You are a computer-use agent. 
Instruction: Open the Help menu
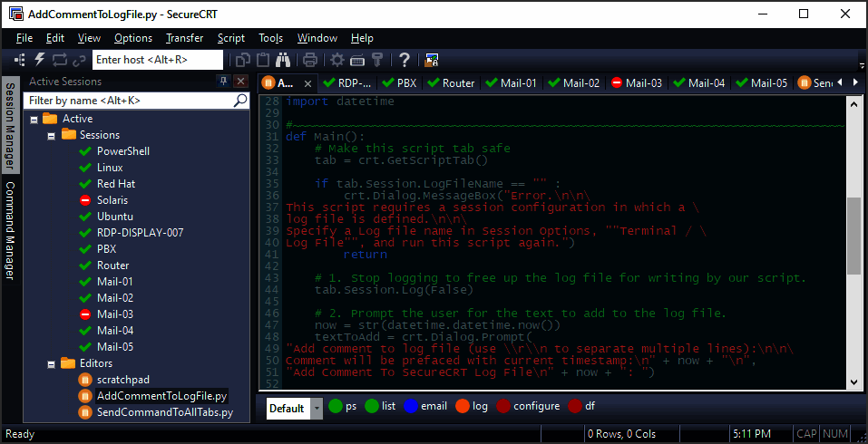click(x=362, y=38)
